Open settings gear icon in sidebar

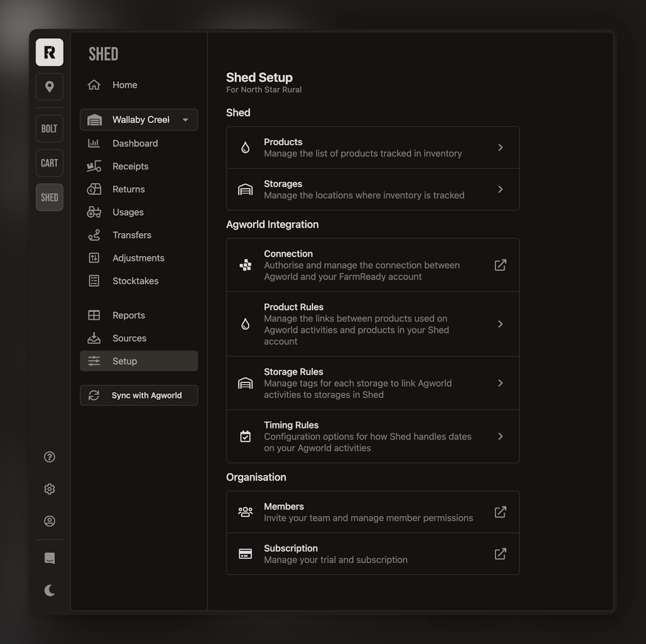(50, 489)
